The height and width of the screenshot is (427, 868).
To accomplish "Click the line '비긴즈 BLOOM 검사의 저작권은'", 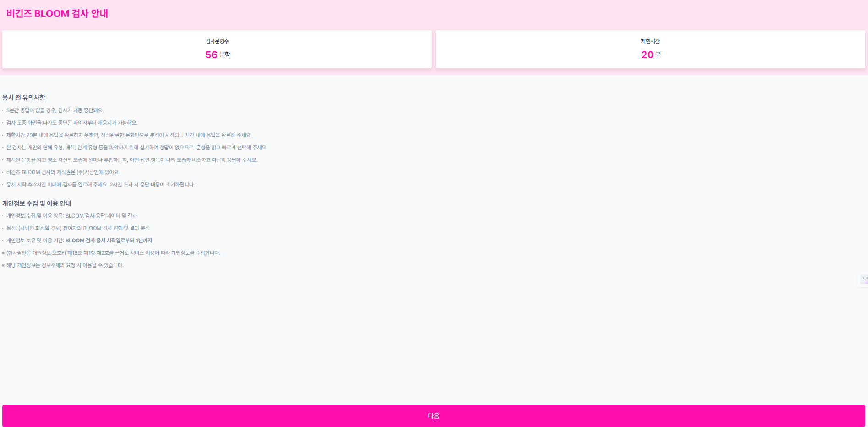I will (63, 172).
